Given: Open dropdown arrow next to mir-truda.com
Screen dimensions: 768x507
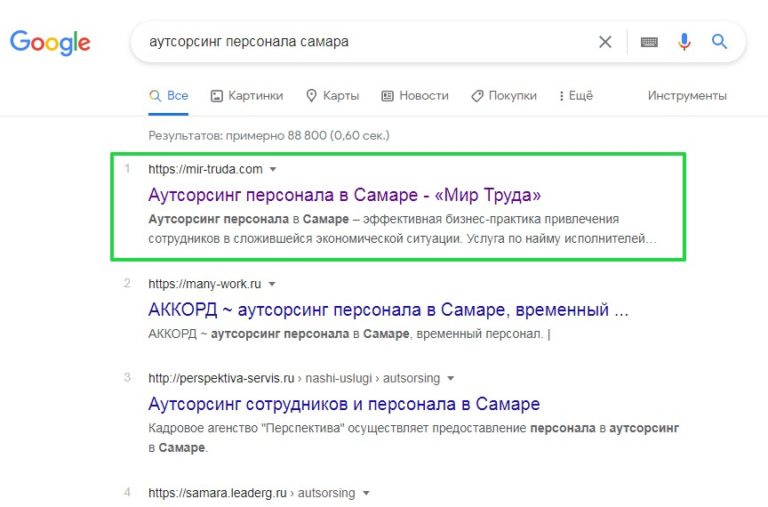Looking at the screenshot, I should 273,169.
